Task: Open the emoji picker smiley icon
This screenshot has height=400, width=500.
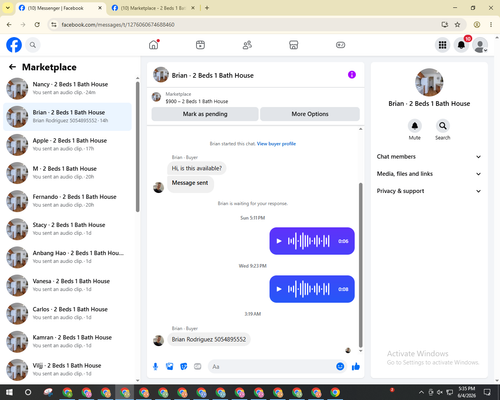Action: click(x=340, y=367)
